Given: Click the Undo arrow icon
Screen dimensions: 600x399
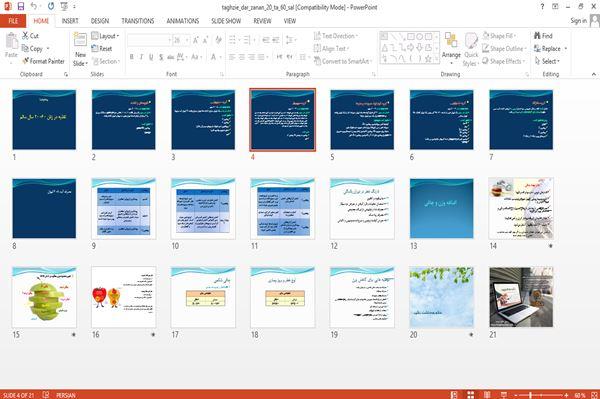Looking at the screenshot, I should coord(34,7).
